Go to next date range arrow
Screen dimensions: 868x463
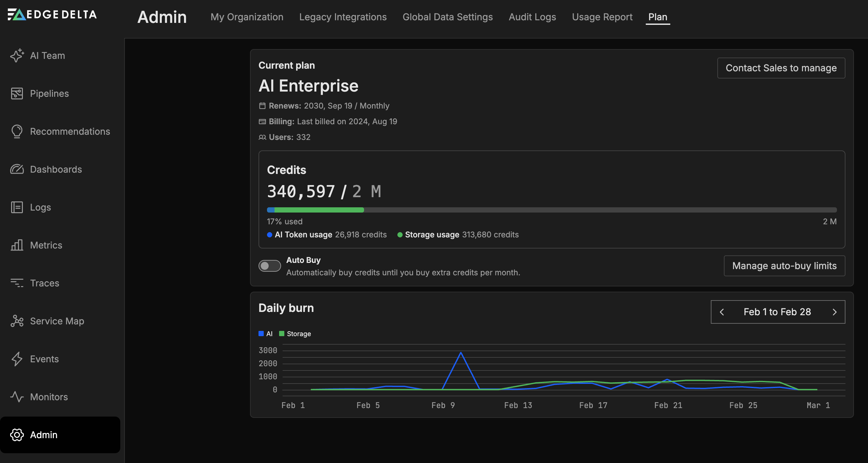834,312
